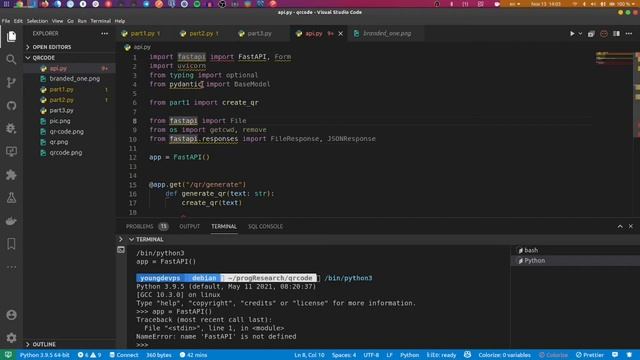Close the api.py editor tab
Viewport: 640px width, 360px height.
pos(340,33)
